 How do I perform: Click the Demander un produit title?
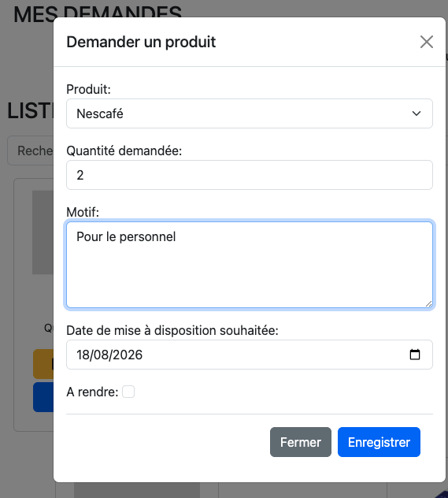point(141,42)
